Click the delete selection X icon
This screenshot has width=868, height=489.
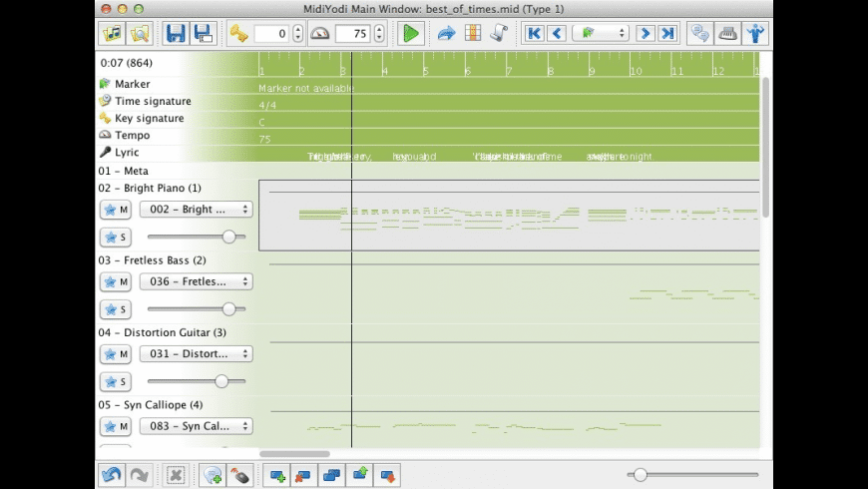(176, 475)
